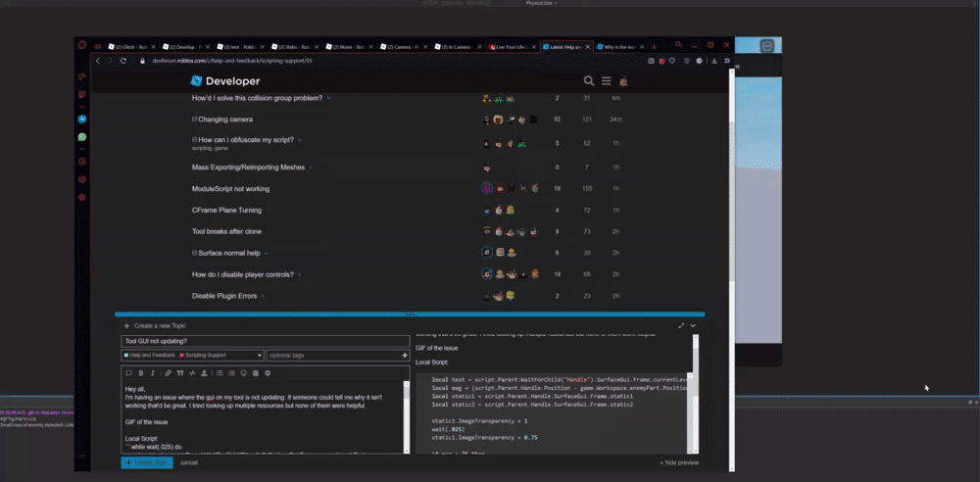Open browser downloads icon

tap(714, 61)
